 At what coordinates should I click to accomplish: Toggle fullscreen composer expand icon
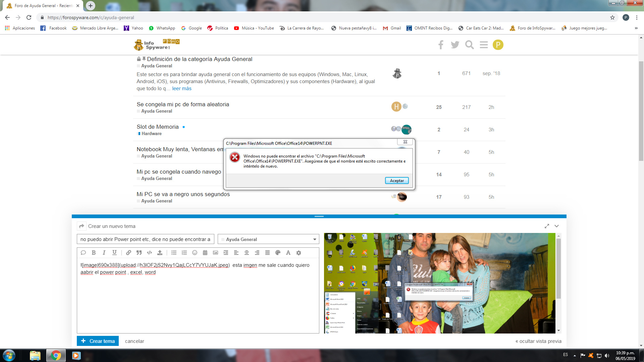547,226
